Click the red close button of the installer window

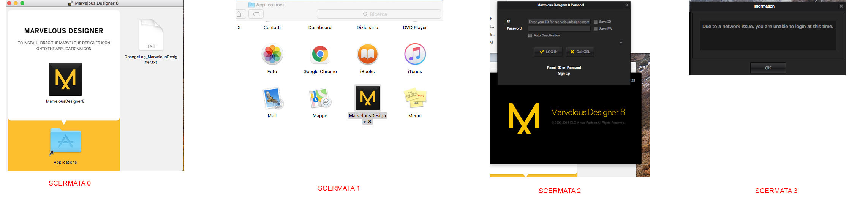click(9, 3)
